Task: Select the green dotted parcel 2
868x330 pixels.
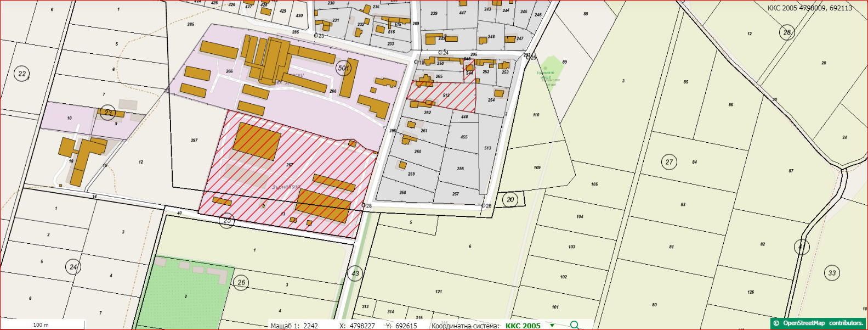Action: 185,297
